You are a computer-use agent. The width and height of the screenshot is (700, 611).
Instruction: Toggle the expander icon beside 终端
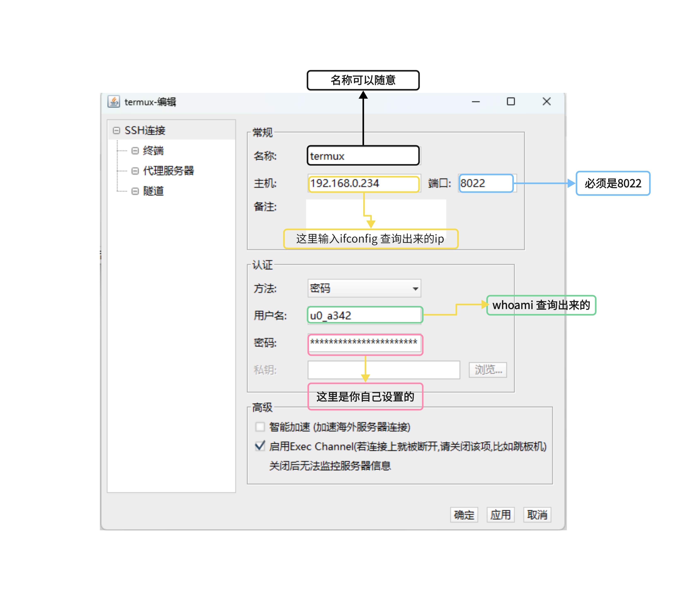[x=135, y=151]
